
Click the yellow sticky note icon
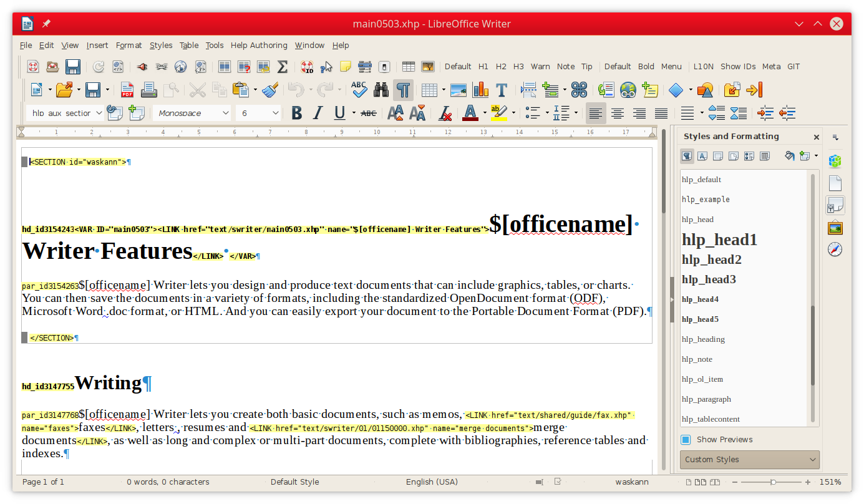coord(345,67)
